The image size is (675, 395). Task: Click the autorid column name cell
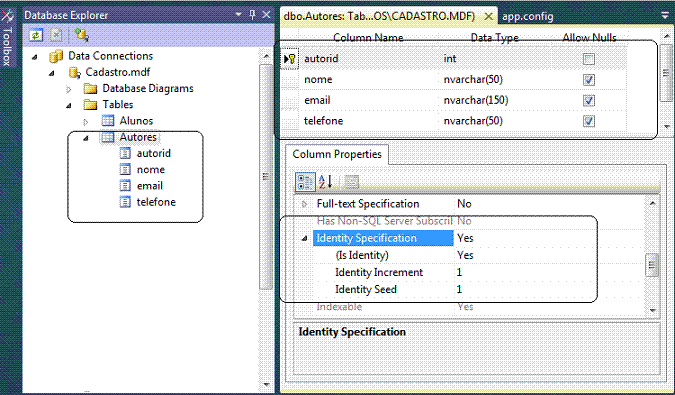tap(368, 59)
